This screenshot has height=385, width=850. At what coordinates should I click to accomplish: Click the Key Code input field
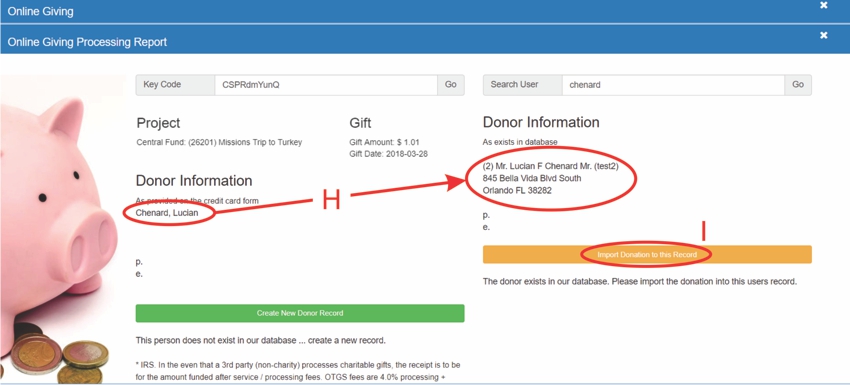pyautogui.click(x=326, y=85)
